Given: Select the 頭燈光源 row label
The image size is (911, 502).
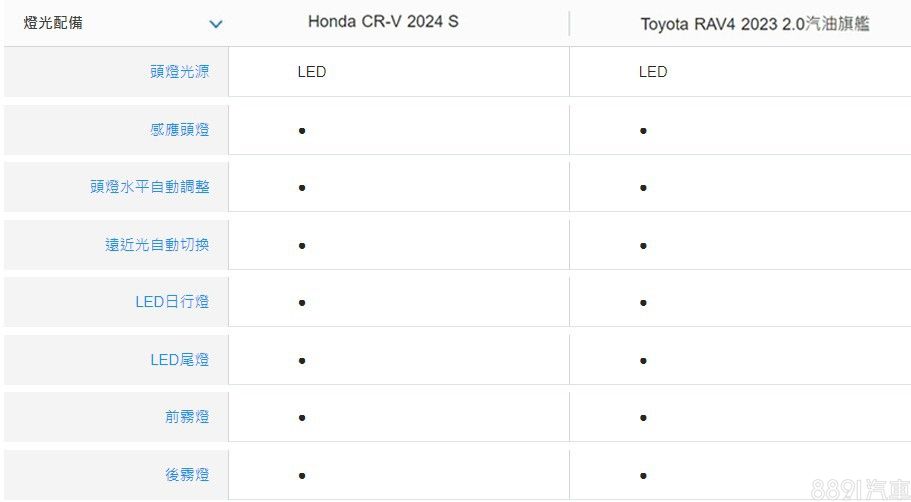Looking at the screenshot, I should (x=180, y=72).
